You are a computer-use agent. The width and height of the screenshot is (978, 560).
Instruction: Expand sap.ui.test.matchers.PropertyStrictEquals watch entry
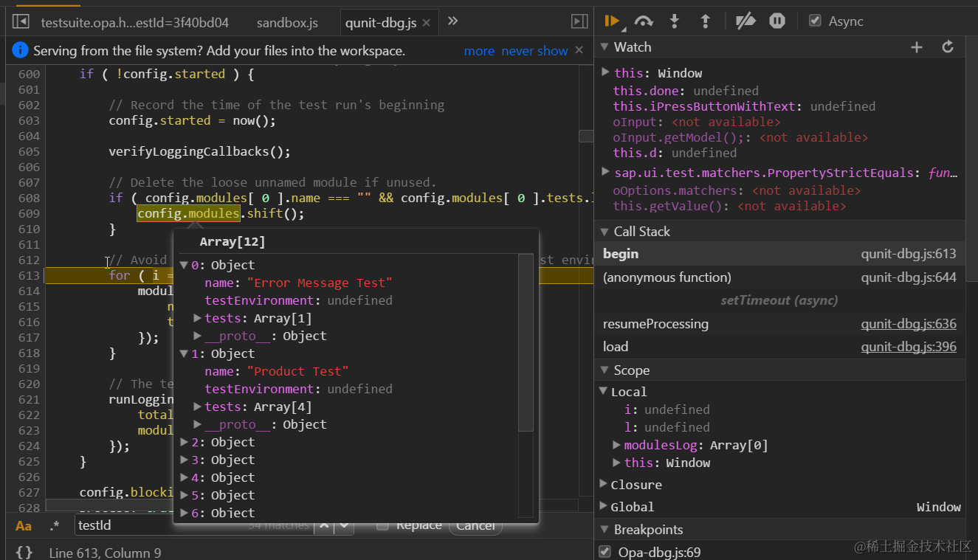pyautogui.click(x=605, y=173)
